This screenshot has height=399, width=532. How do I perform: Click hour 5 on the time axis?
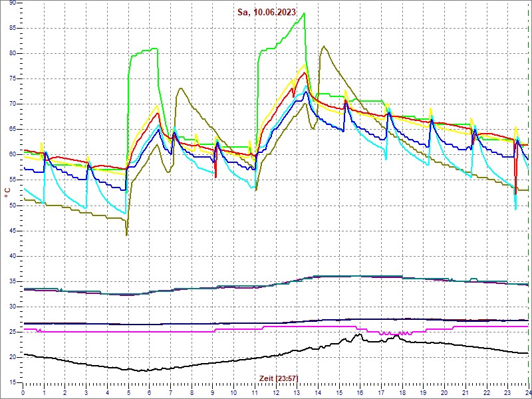(x=128, y=392)
